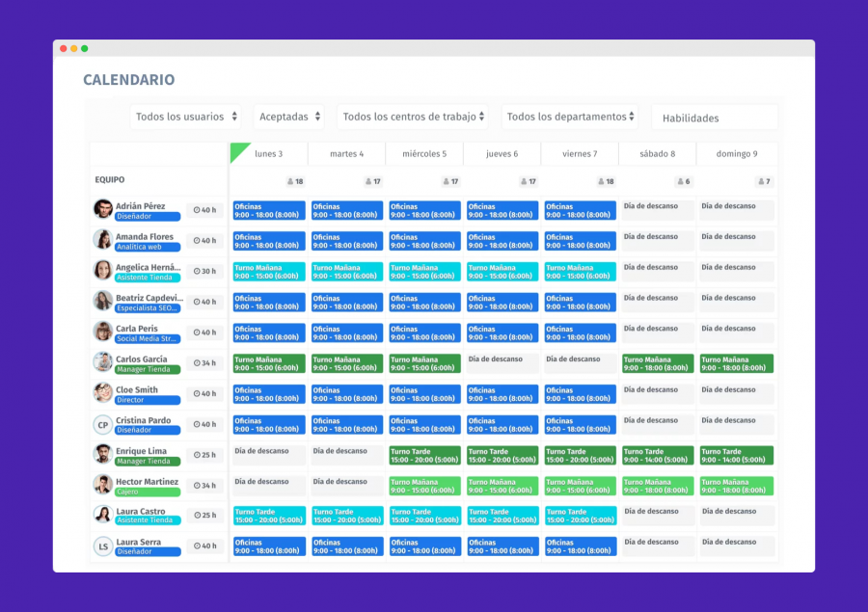Click the EQUIPO column heading
Viewport: 868px width, 612px height.
click(110, 179)
